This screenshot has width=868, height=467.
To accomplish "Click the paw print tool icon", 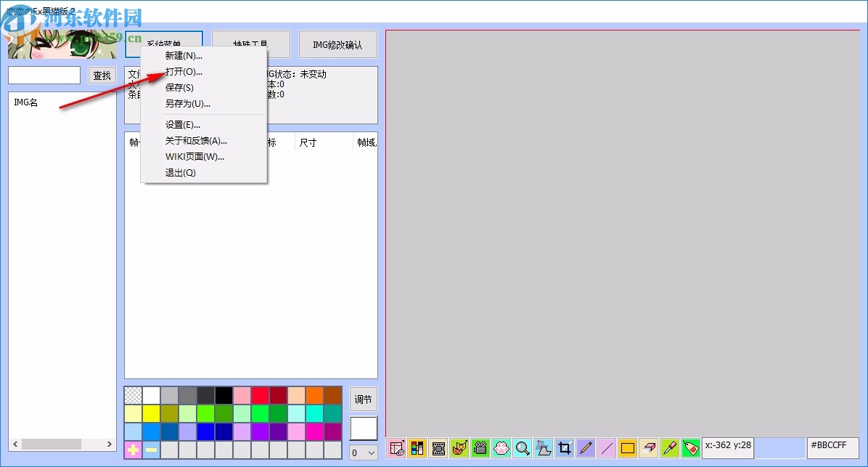I will pyautogui.click(x=501, y=448).
